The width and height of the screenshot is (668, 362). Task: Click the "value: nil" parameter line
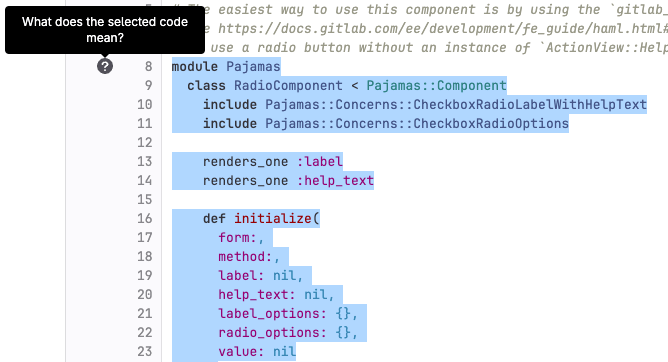[x=257, y=351]
